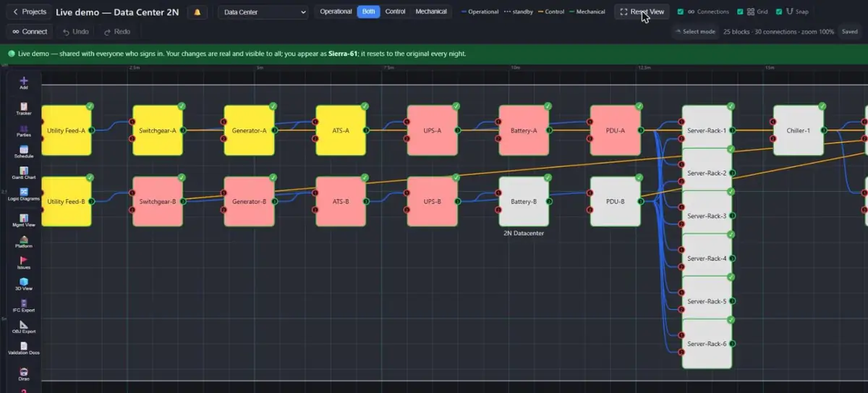
Task: Click the green Mechanical legend entry
Action: (587, 12)
